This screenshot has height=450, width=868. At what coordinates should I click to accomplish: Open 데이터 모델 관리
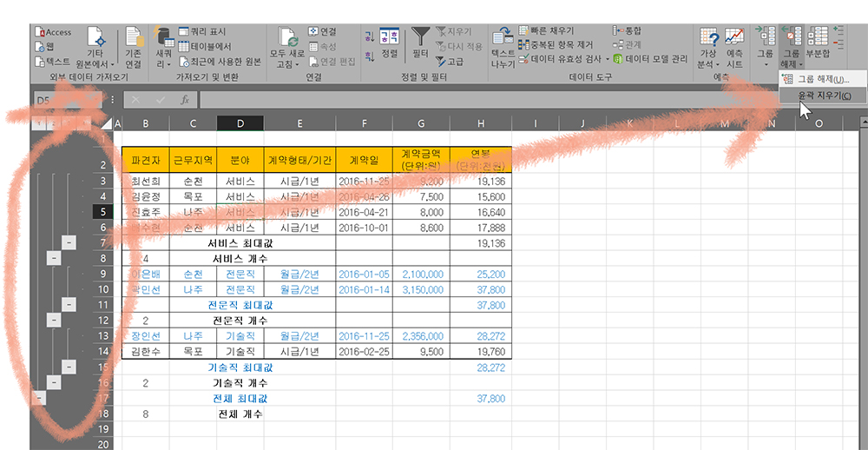click(650, 58)
